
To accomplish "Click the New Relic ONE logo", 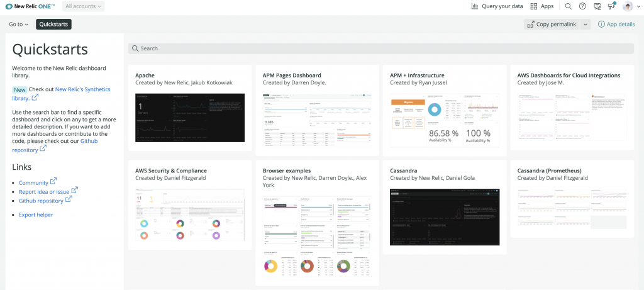I will 30,6.
